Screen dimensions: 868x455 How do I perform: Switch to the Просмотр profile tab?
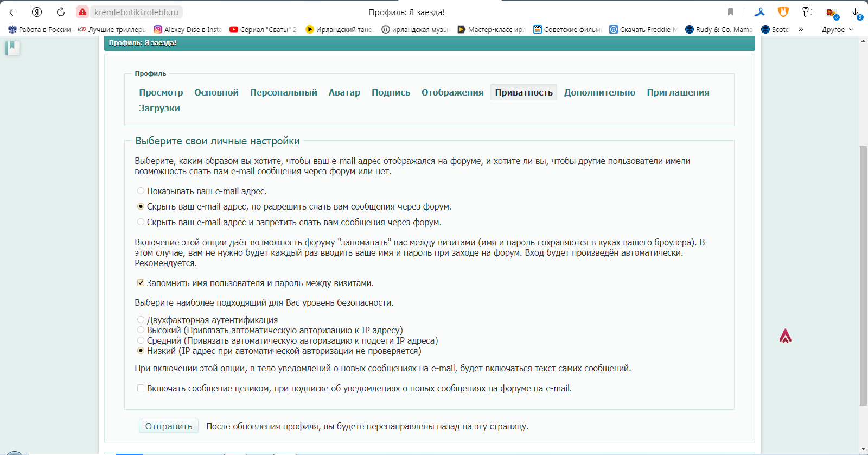pos(161,92)
